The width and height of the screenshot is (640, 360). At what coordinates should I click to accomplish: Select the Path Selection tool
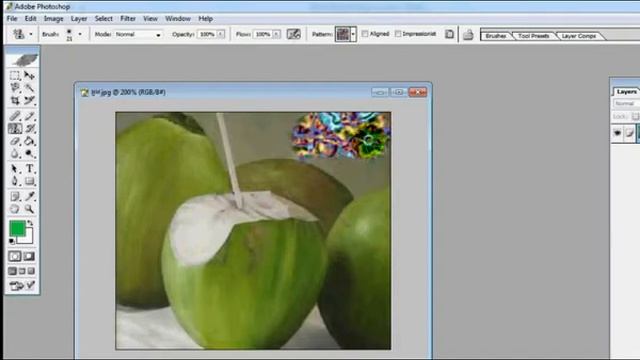coord(15,169)
